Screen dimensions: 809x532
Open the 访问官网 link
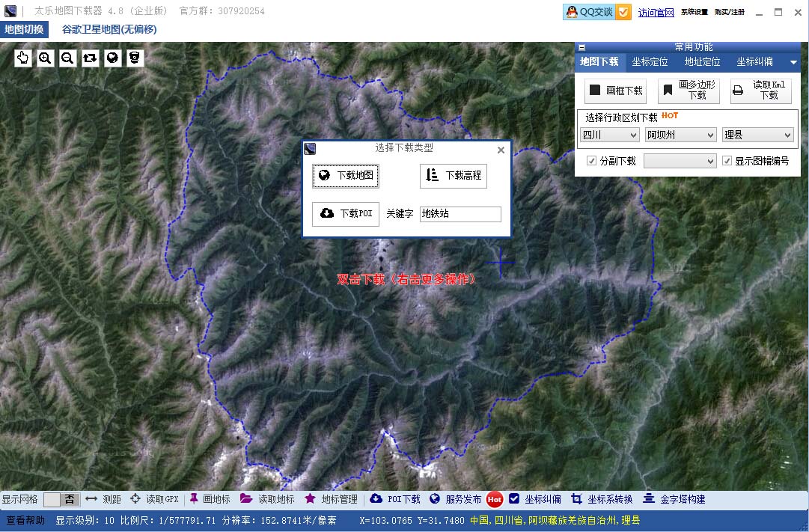pyautogui.click(x=656, y=13)
